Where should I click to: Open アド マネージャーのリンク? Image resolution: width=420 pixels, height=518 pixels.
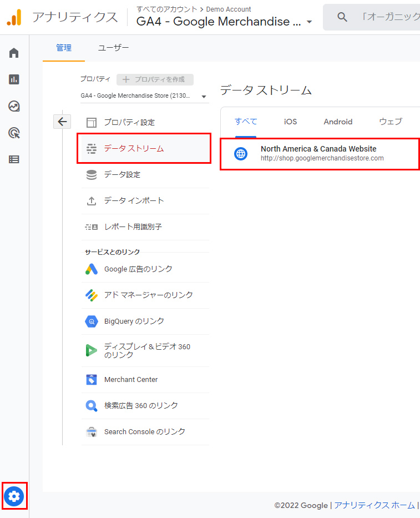145,295
